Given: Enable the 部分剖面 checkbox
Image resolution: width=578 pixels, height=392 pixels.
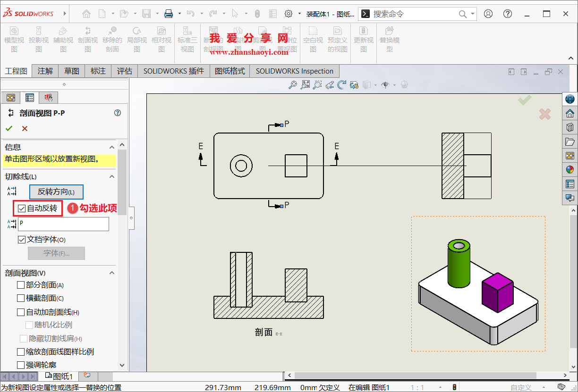Looking at the screenshot, I should pyautogui.click(x=21, y=285).
